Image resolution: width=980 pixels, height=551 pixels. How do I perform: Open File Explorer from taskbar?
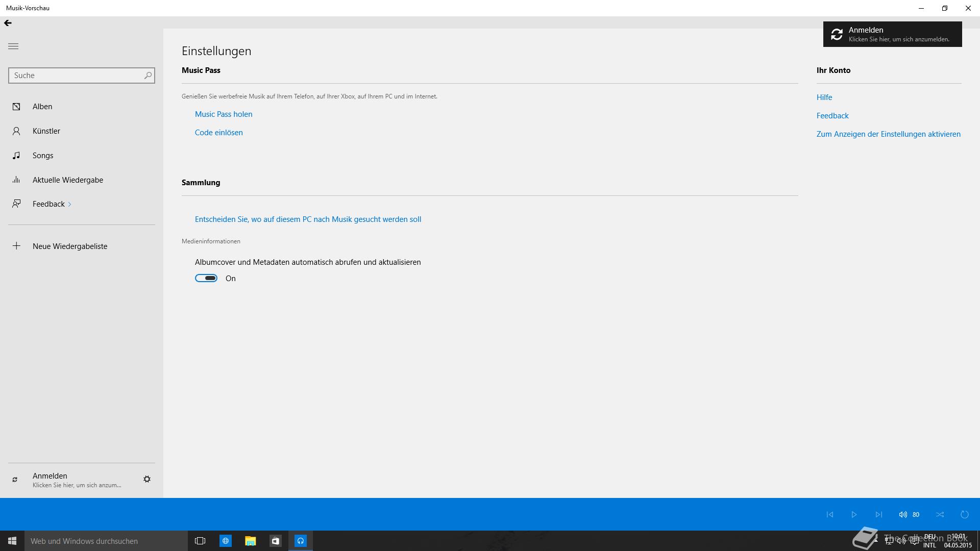click(x=250, y=541)
